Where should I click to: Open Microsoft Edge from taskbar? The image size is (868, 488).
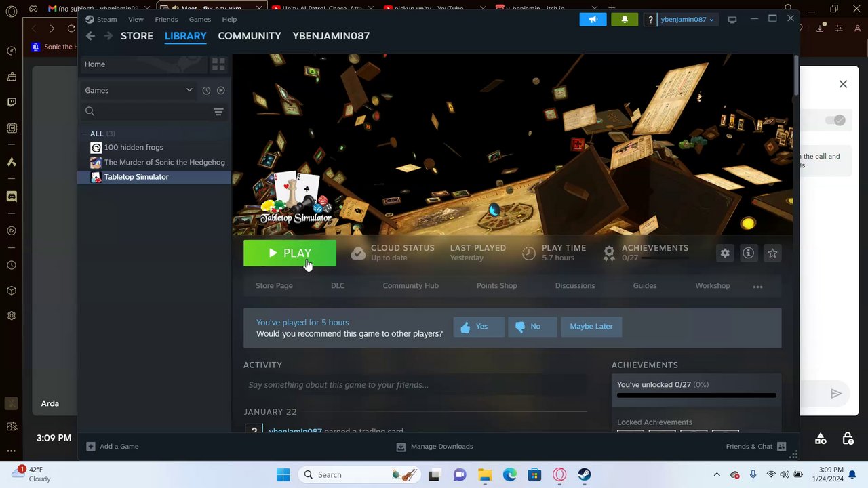tap(509, 474)
